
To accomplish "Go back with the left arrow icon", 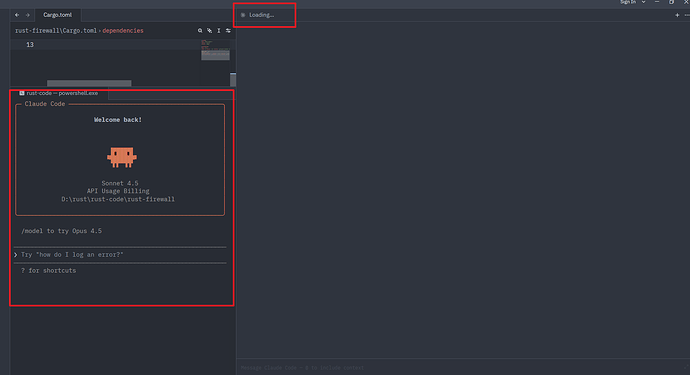I will tap(17, 15).
